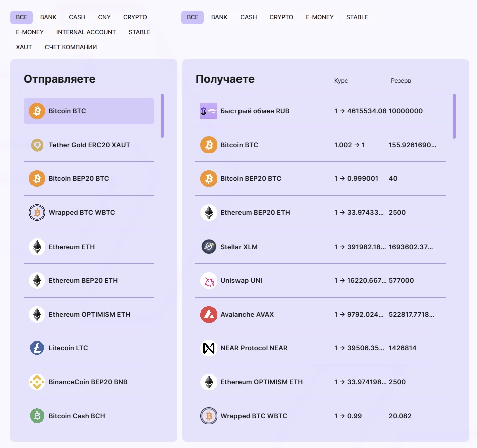Select the ВСЕ filter above Получаете
The width and height of the screenshot is (477, 448).
coord(192,17)
